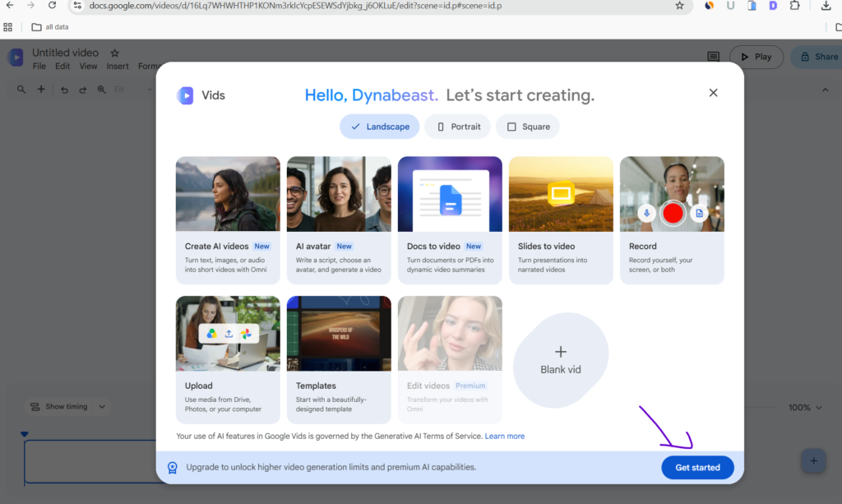Open the browser extensions puzzle icon
This screenshot has height=504, width=842.
pyautogui.click(x=795, y=6)
